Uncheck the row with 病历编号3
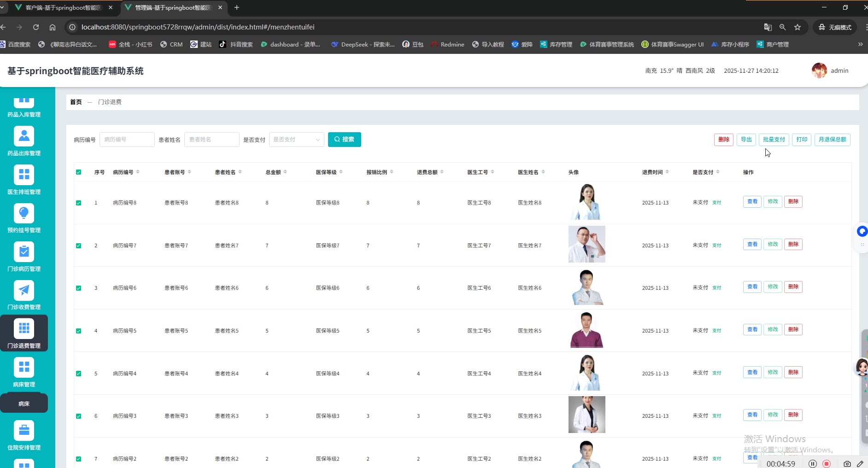 (79, 416)
